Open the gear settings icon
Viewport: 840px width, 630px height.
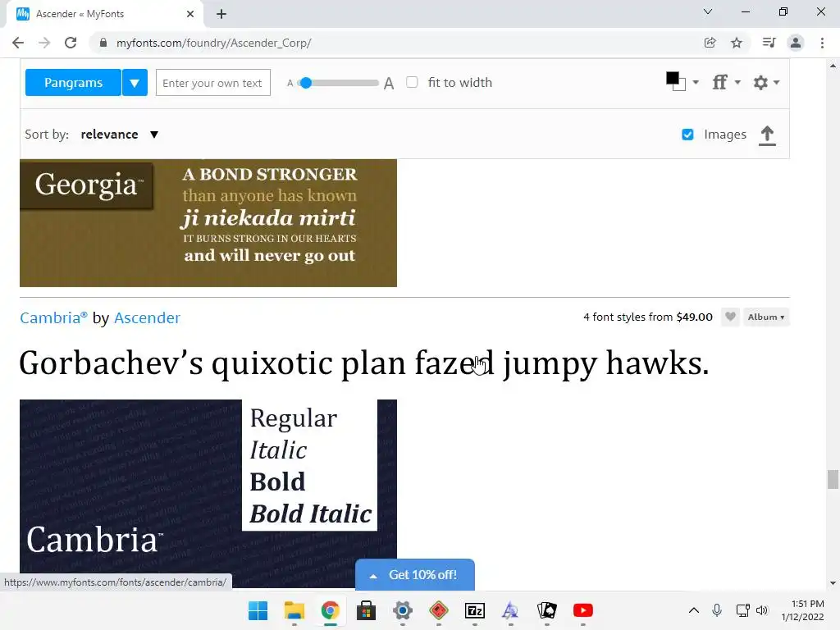click(x=760, y=83)
